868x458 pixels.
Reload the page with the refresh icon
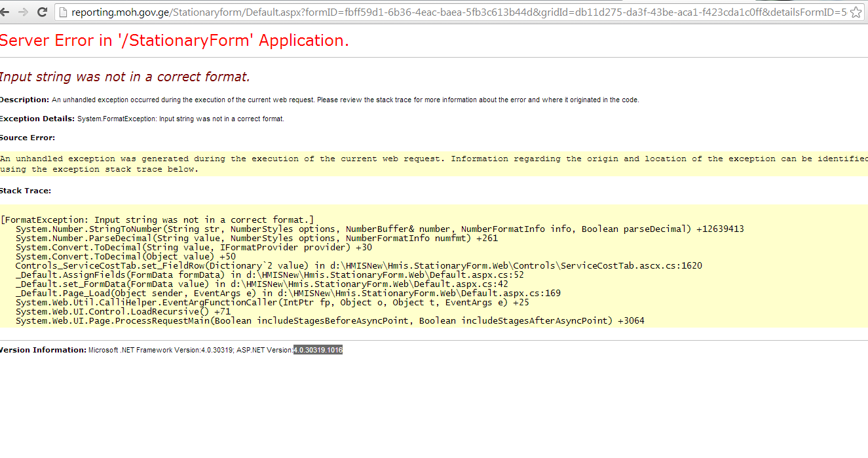tap(42, 12)
